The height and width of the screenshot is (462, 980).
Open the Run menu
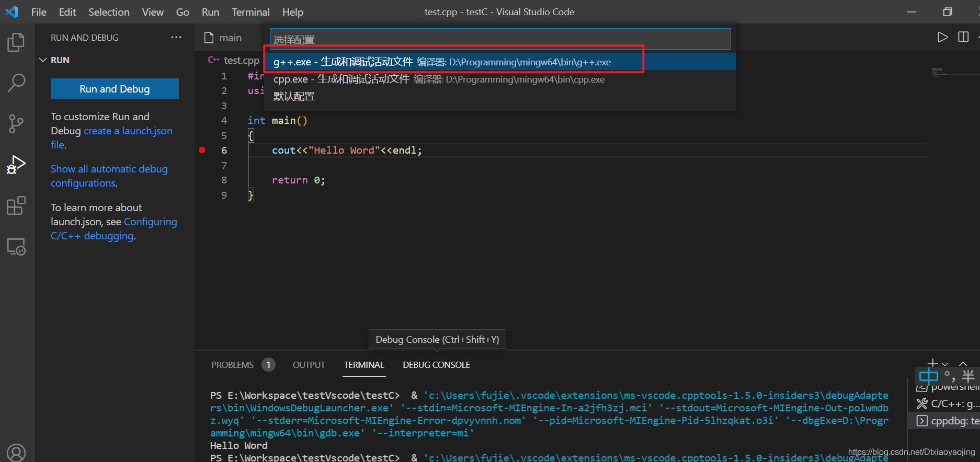coord(210,11)
